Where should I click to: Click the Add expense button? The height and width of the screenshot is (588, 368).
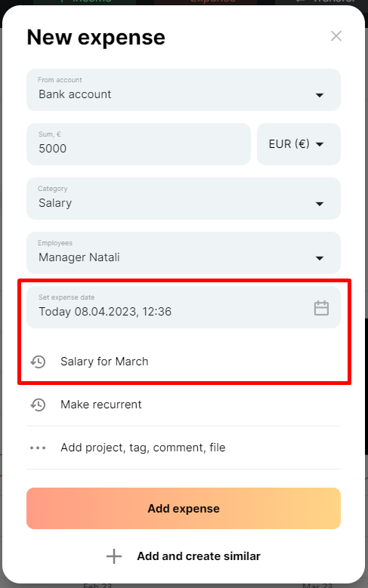(x=184, y=509)
